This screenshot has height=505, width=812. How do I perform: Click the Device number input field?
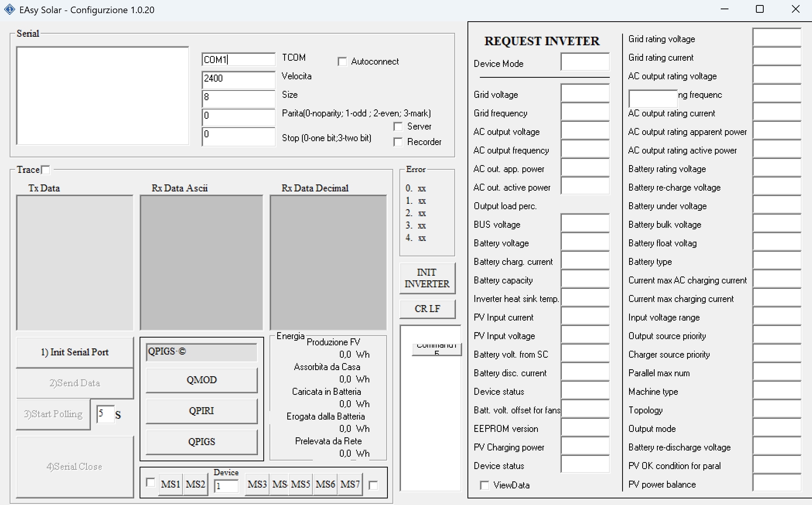coord(226,486)
